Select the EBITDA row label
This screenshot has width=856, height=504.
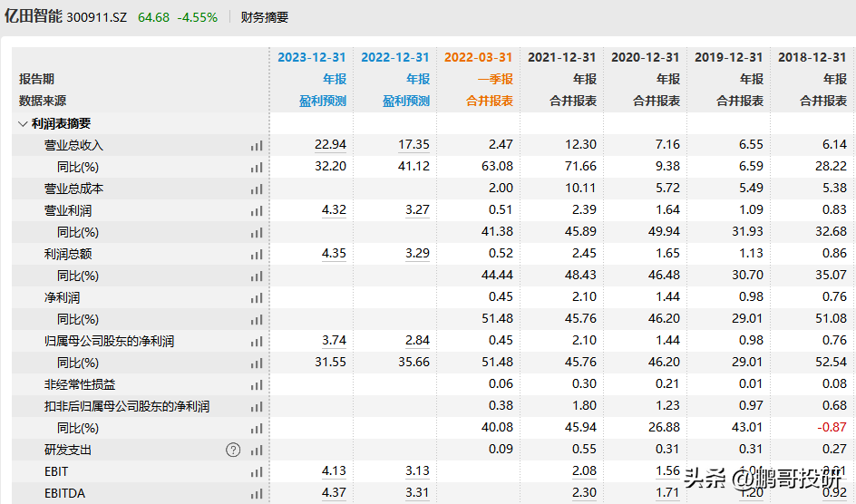pyautogui.click(x=65, y=494)
